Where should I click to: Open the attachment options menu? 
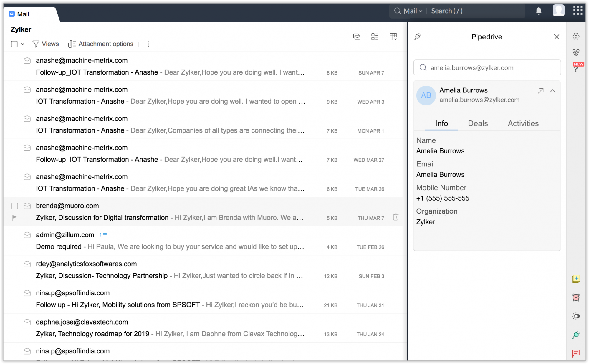(x=100, y=44)
